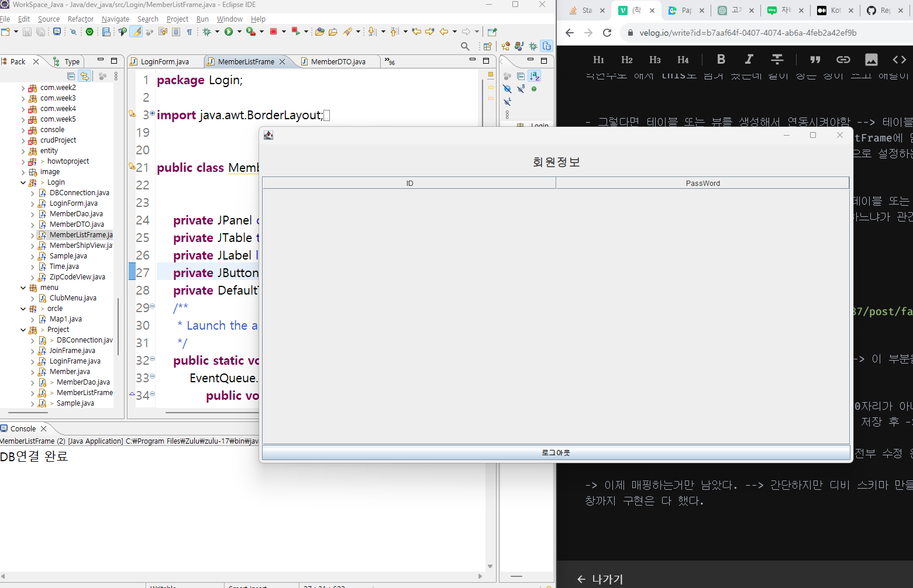Click the velog insert image icon
The image size is (913, 588).
point(871,59)
